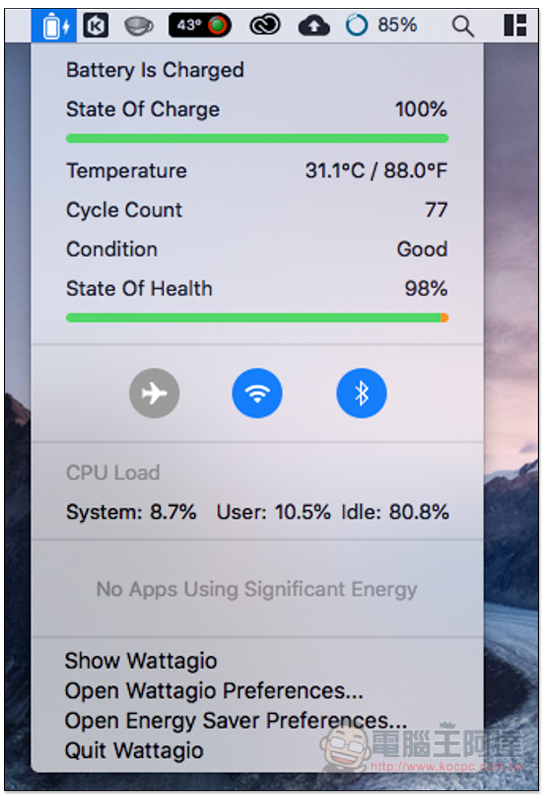Viewport: 543px width, 800px height.
Task: Toggle airplane mode button
Action: (154, 393)
